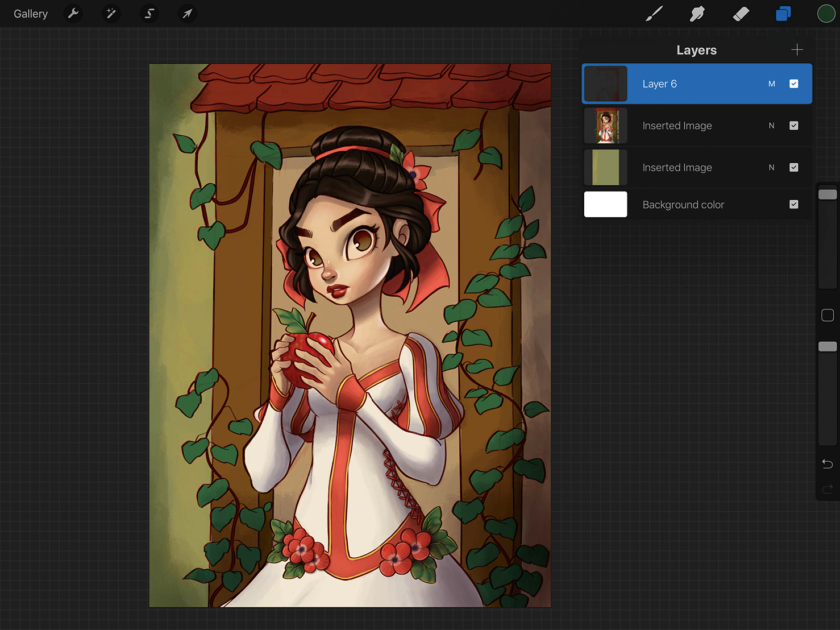Viewport: 840px width, 630px height.
Task: Click the Layers panel title
Action: point(696,50)
